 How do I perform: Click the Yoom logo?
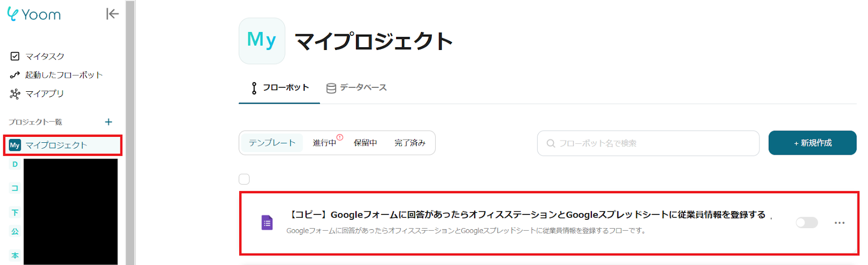tap(34, 14)
